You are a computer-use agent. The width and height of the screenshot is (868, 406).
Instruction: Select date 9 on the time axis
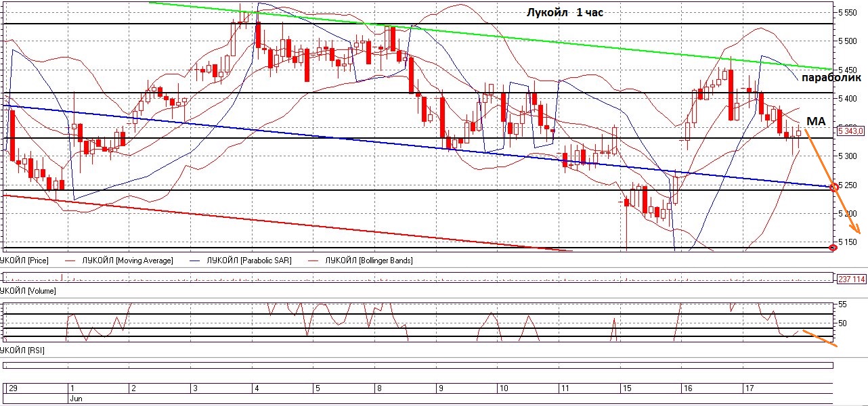click(441, 388)
